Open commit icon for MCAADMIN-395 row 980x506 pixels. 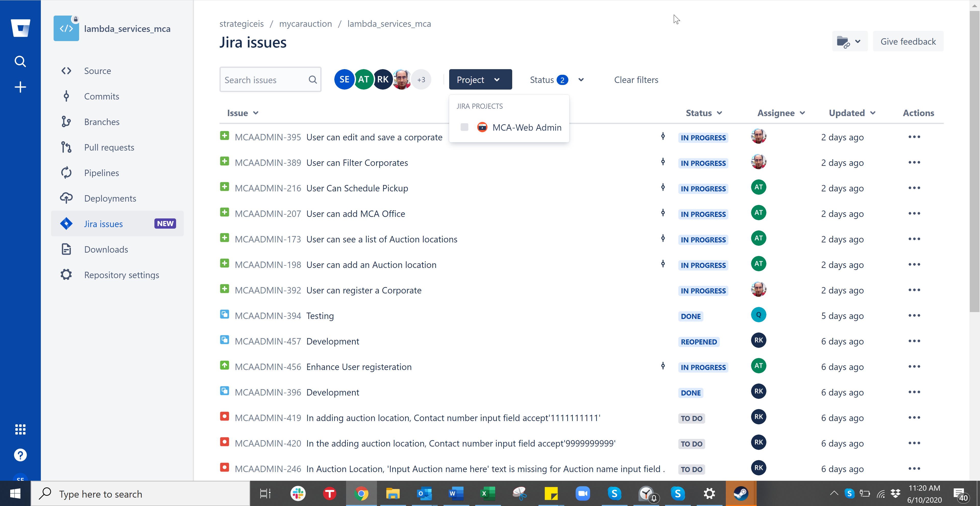pos(663,137)
